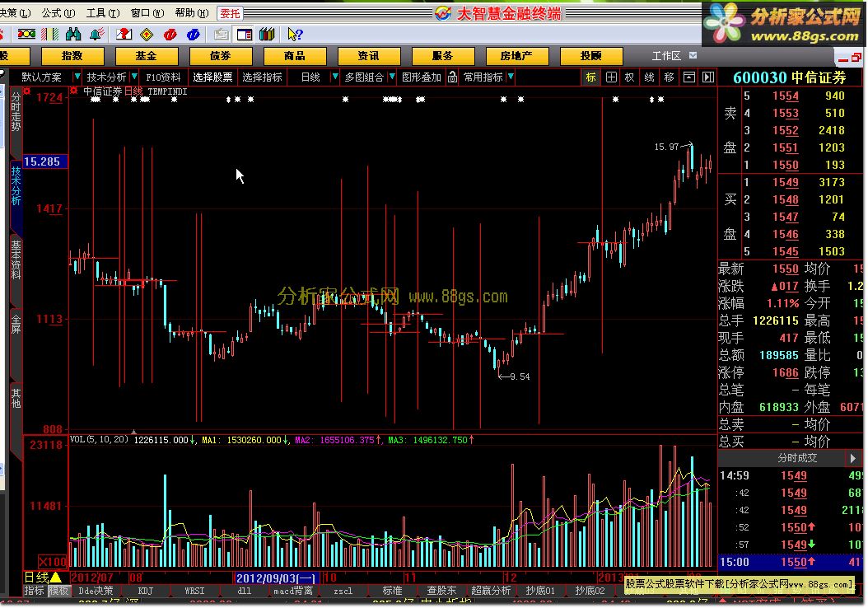Select the 超赢分析 indicator tab
Viewport: 868px width, 608px height.
click(491, 591)
